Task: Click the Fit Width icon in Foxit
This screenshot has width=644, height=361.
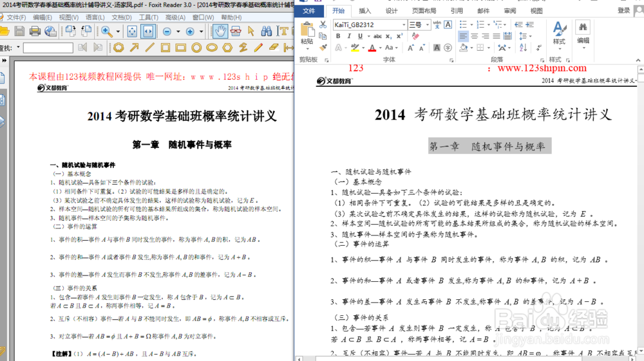Action: coord(148,31)
